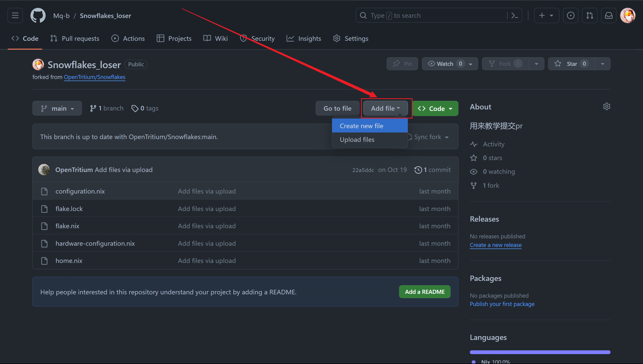
Task: Click the OpenTritium commit author avatar
Action: click(x=44, y=170)
